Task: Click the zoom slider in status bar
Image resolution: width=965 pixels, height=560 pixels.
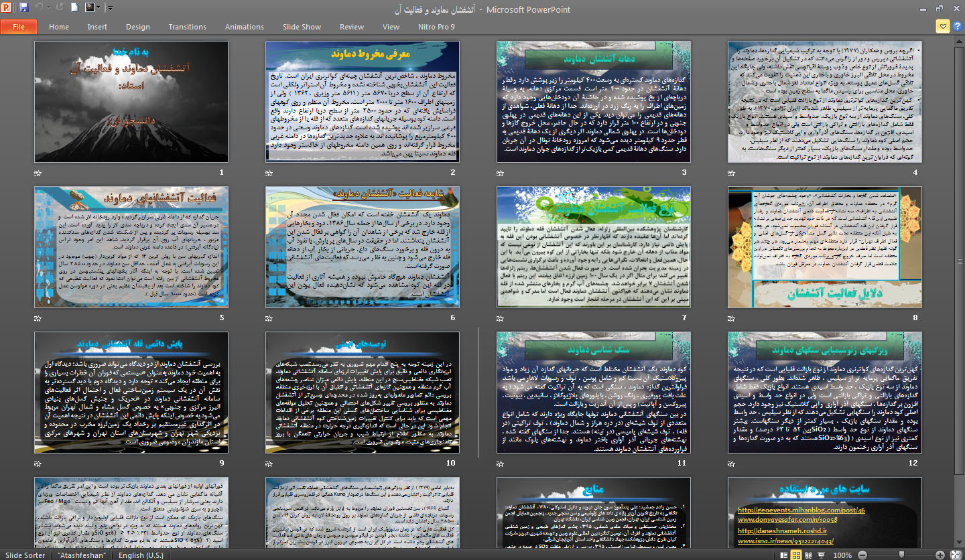Action: (901, 555)
